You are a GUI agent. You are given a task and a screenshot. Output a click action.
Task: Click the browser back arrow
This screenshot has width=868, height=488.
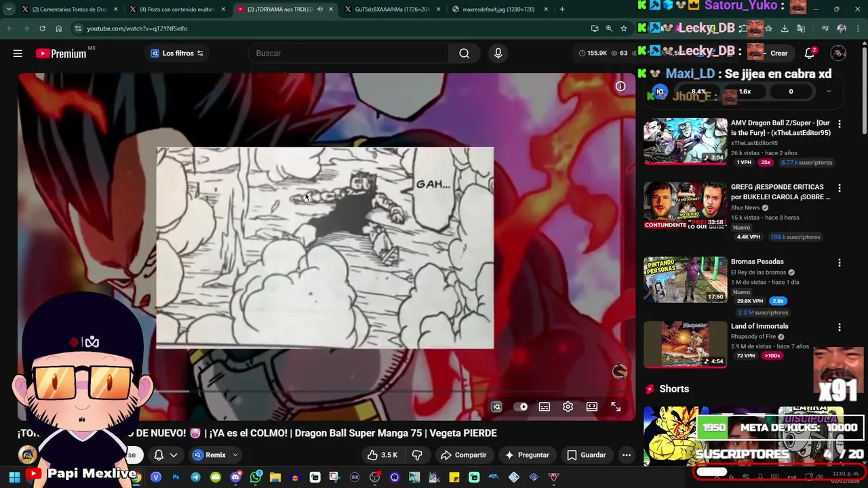[x=9, y=28]
